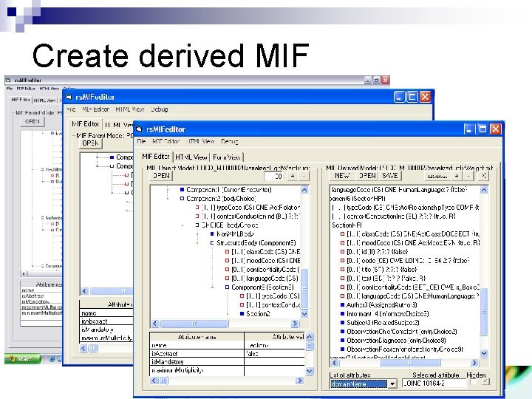Click minus button in derived model toolbar

coord(468,175)
